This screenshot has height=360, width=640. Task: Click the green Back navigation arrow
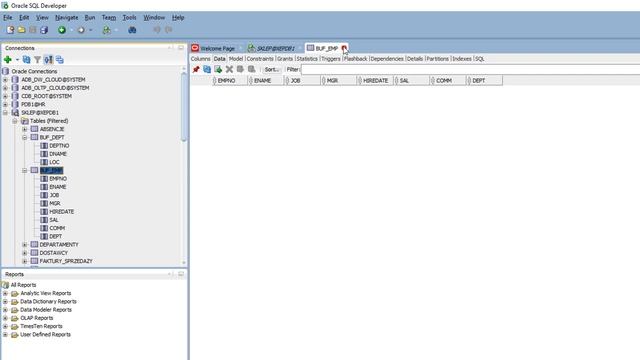pyautogui.click(x=62, y=30)
